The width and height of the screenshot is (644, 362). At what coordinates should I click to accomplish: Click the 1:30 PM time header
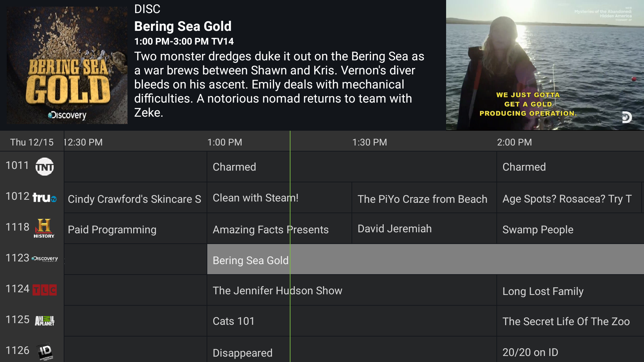pyautogui.click(x=369, y=142)
